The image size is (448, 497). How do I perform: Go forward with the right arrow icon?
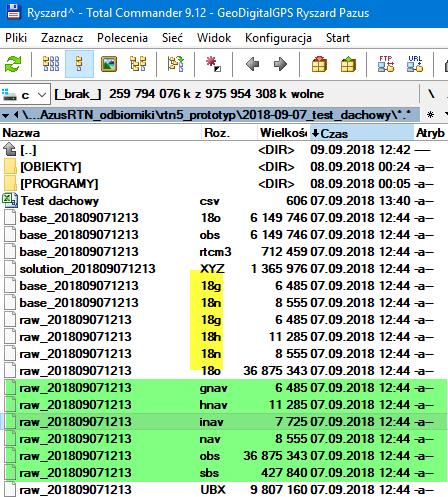tap(280, 64)
